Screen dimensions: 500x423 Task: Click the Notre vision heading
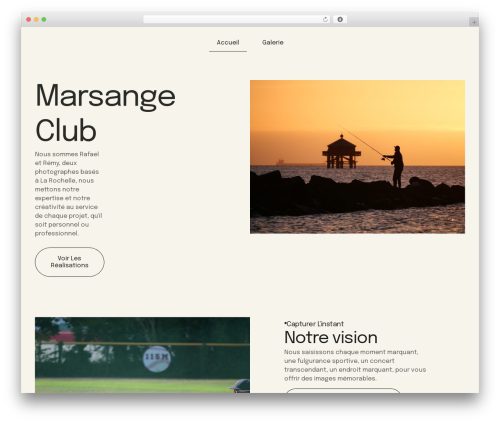point(331,337)
